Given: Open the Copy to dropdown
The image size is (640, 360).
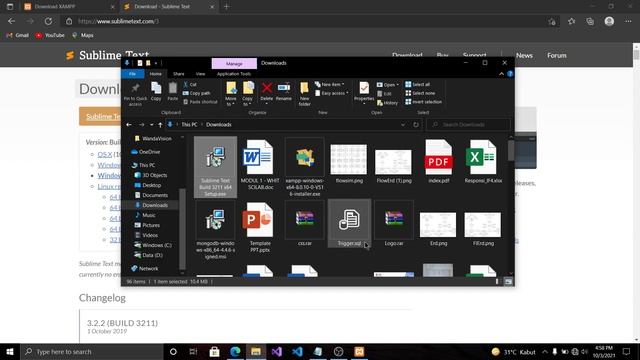Looking at the screenshot, I should coord(247,94).
